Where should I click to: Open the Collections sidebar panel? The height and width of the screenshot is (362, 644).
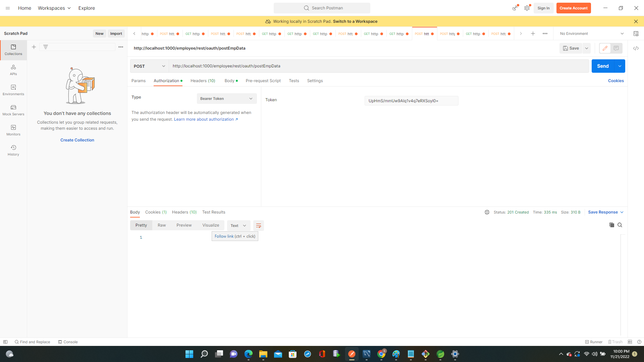[x=13, y=50]
